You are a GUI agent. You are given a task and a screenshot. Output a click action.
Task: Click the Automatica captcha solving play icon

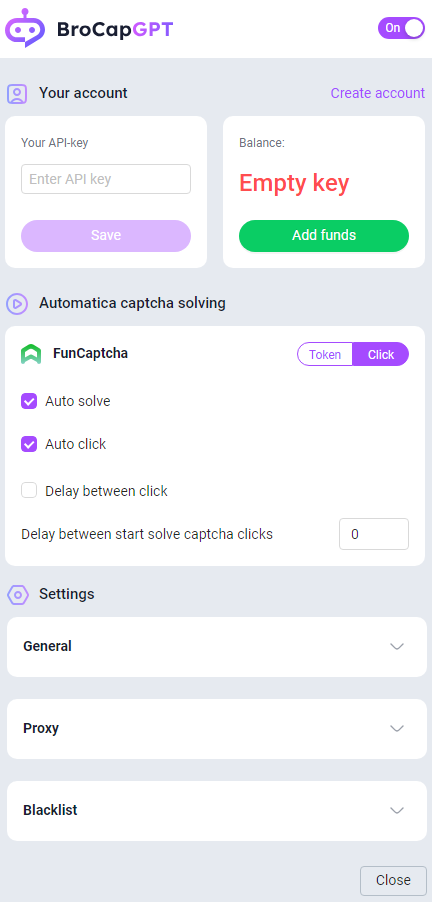(17, 303)
